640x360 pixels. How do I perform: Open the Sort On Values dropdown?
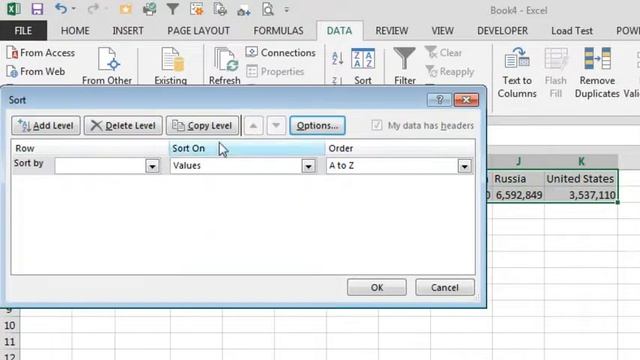coord(309,166)
